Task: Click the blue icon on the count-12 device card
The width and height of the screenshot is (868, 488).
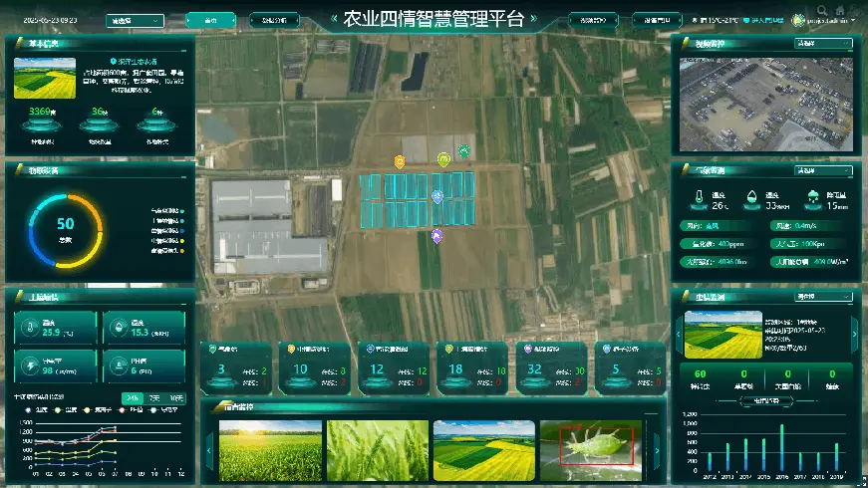Action: [x=370, y=349]
